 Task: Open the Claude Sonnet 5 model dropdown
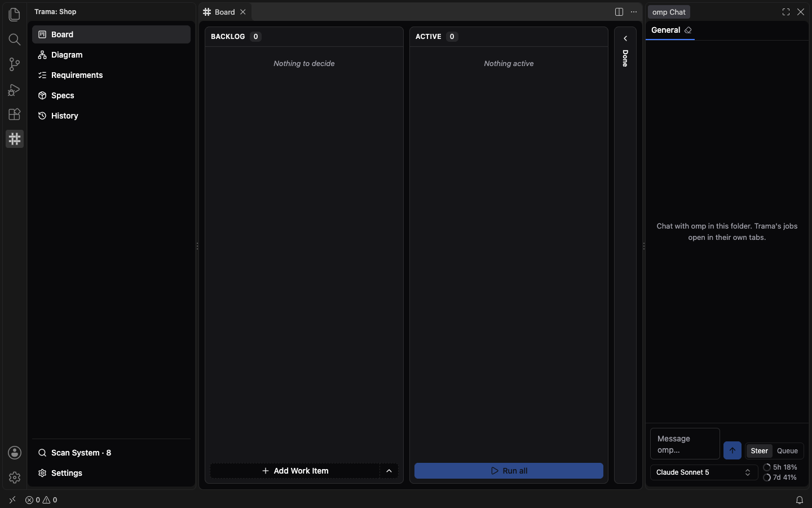(704, 472)
